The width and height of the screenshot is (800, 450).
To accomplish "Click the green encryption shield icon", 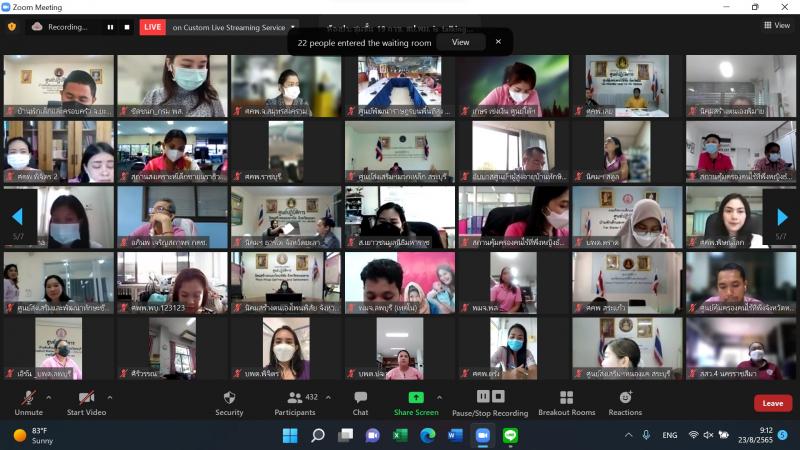I will pyautogui.click(x=12, y=27).
